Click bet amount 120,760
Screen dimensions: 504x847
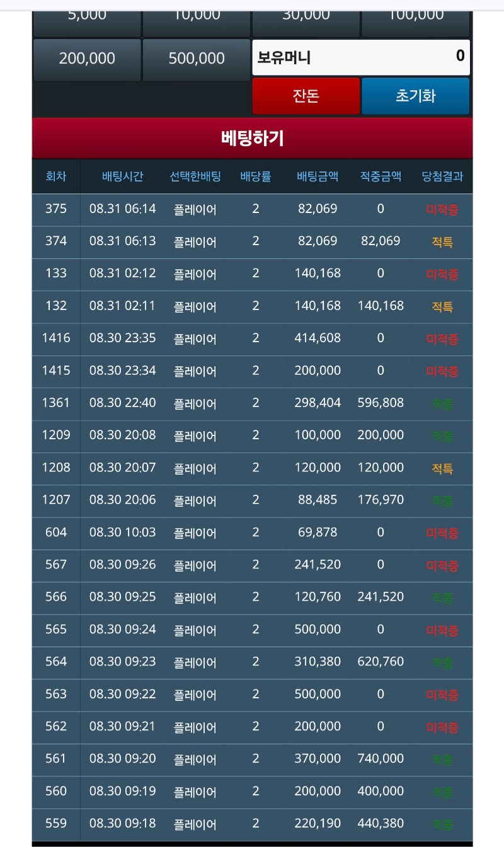(318, 597)
